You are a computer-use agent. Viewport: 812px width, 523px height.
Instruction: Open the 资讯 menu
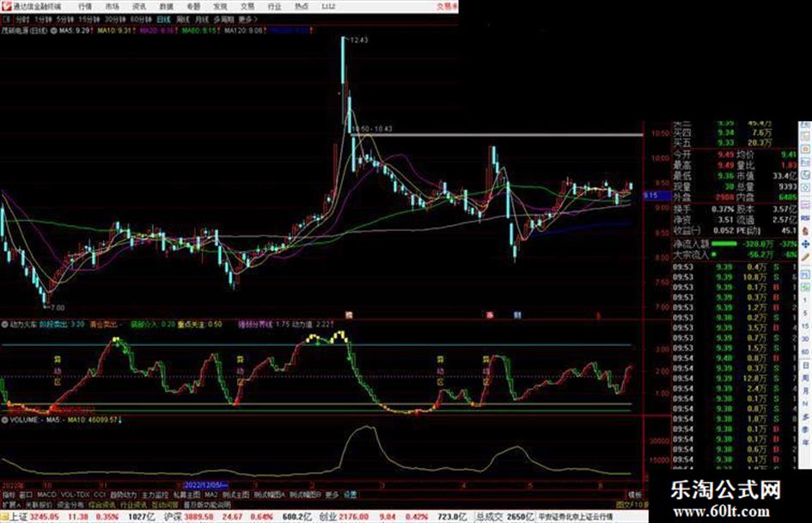(x=139, y=7)
